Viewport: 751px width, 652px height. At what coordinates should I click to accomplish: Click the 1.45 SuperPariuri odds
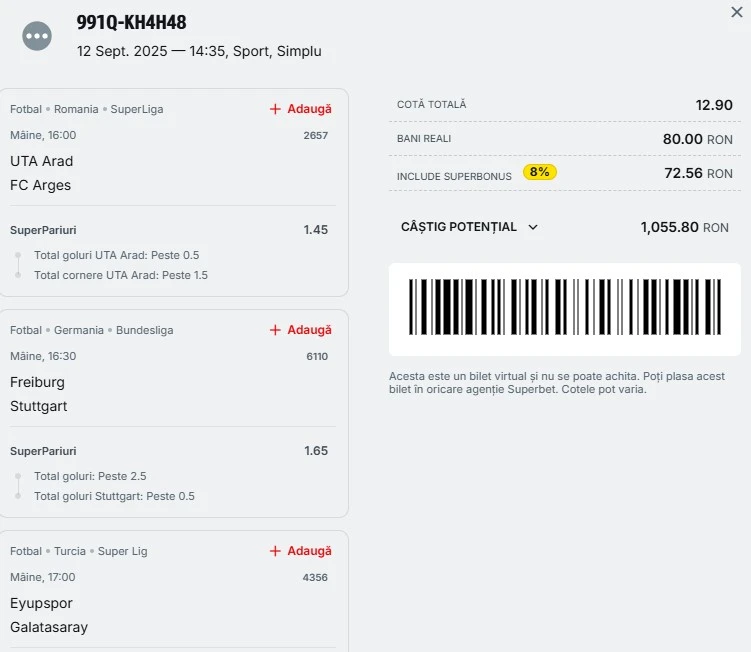click(x=316, y=230)
